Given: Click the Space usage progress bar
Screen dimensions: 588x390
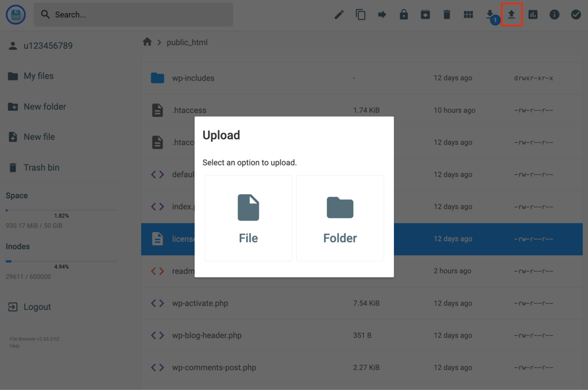Looking at the screenshot, I should click(x=61, y=210).
